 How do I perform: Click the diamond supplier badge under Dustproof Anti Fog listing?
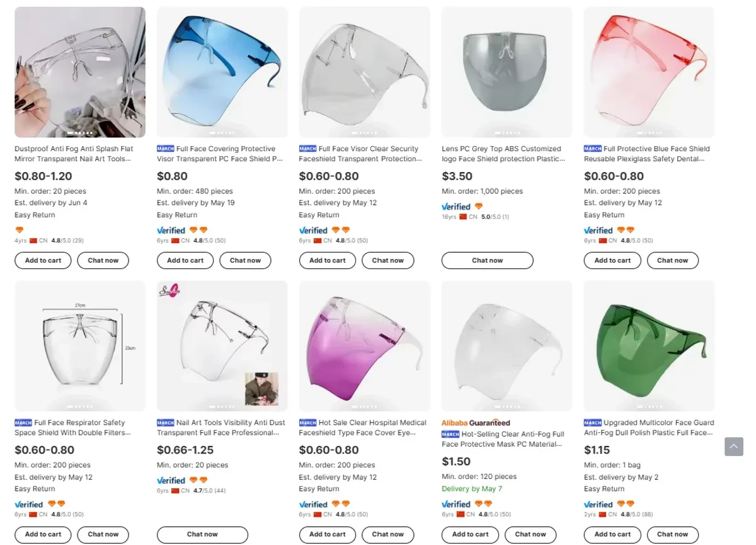pyautogui.click(x=19, y=230)
